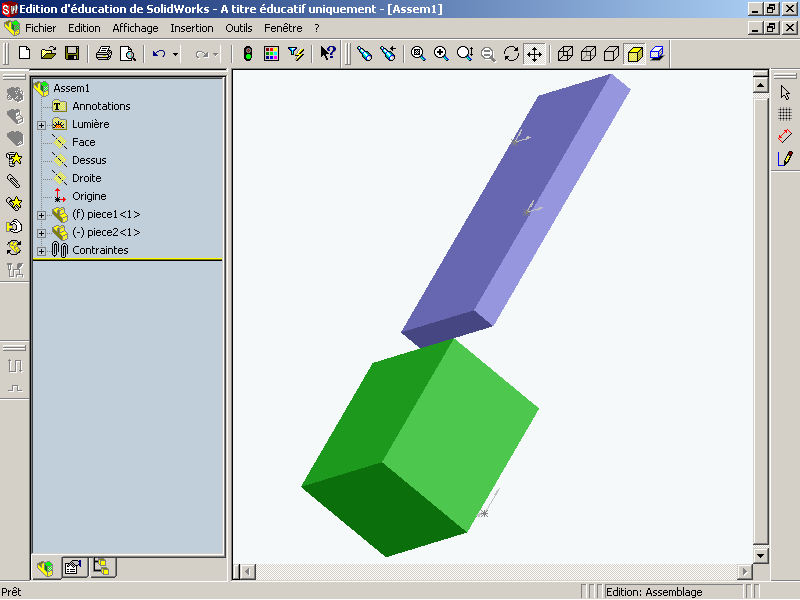The image size is (800, 600).
Task: Click the (f) piece1<1> label
Action: coord(106,214)
